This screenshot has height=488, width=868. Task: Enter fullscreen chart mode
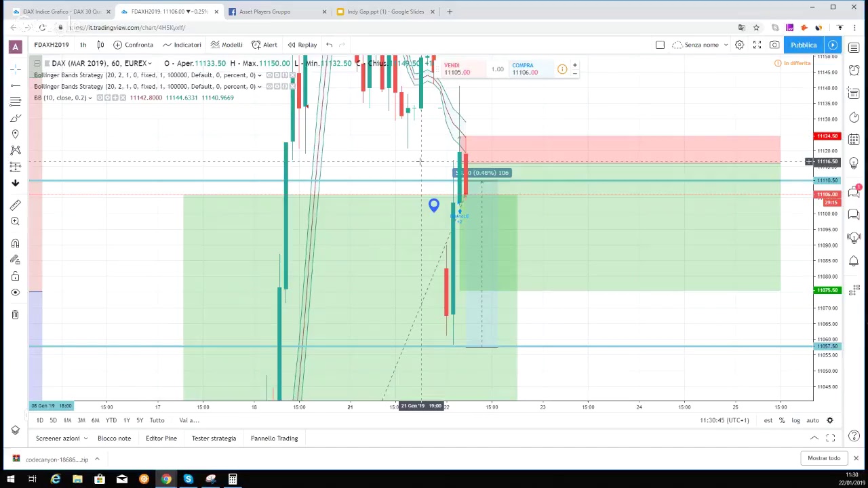[757, 45]
